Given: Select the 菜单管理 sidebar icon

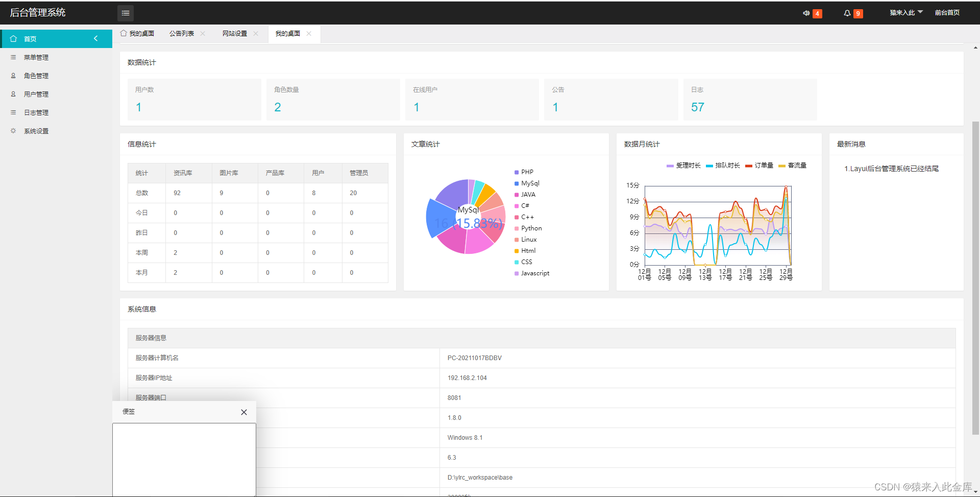Looking at the screenshot, I should click(x=13, y=57).
